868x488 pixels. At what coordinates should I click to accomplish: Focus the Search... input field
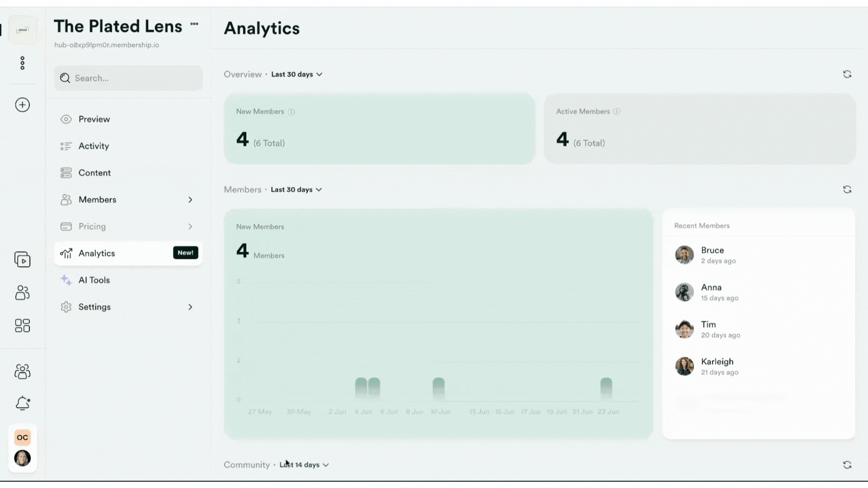pyautogui.click(x=128, y=78)
